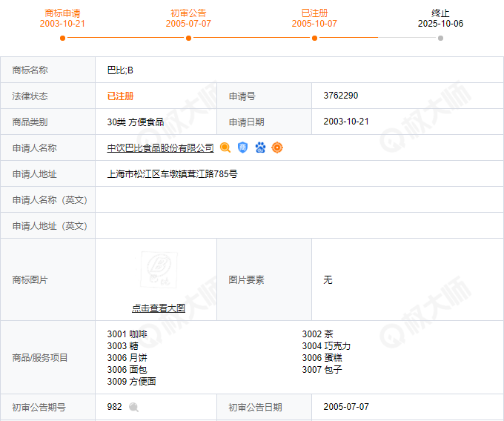Click the 商标申请 label in the timeline
The image size is (504, 421).
click(x=62, y=13)
